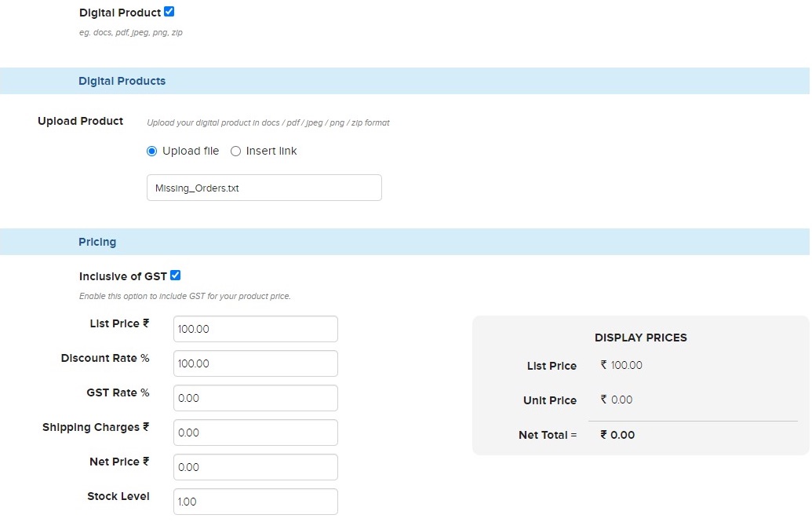The height and width of the screenshot is (522, 812).
Task: Focus the Net Price field
Action: pos(255,467)
